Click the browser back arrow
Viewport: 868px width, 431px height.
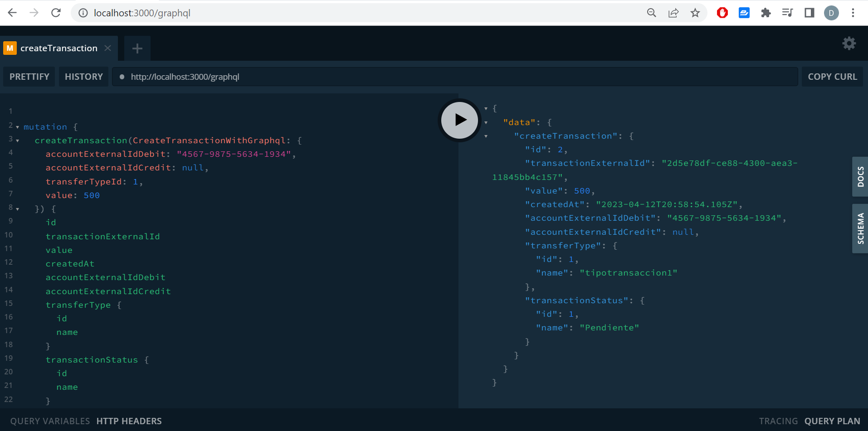pyautogui.click(x=12, y=13)
